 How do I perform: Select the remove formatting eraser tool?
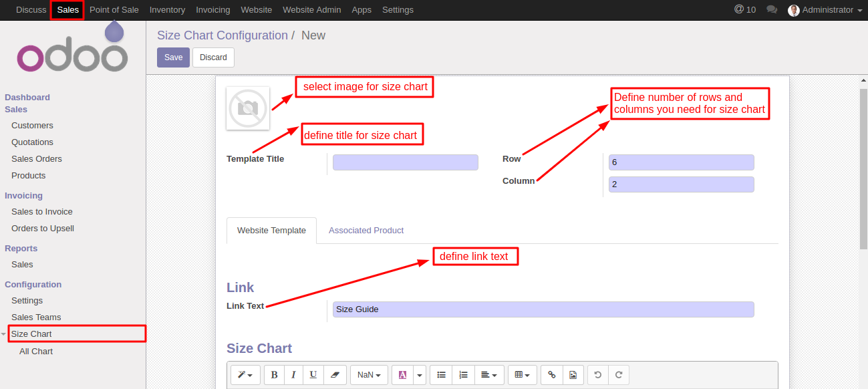coord(334,374)
